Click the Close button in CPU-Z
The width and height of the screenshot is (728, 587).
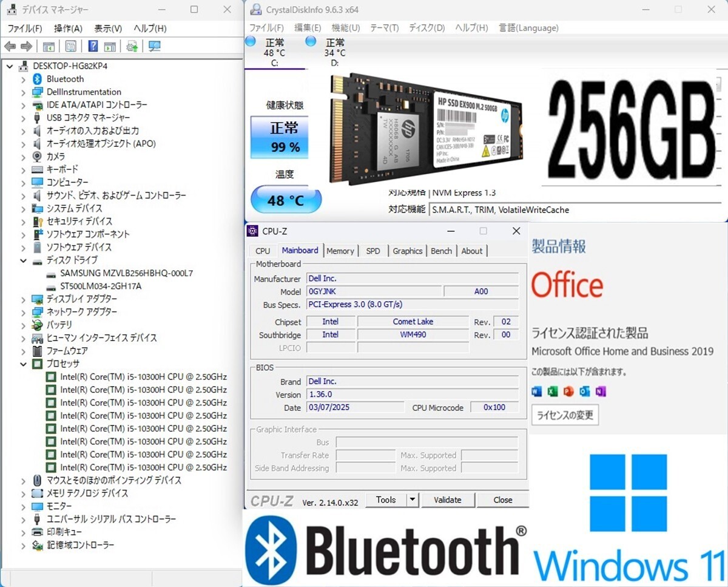pos(503,500)
